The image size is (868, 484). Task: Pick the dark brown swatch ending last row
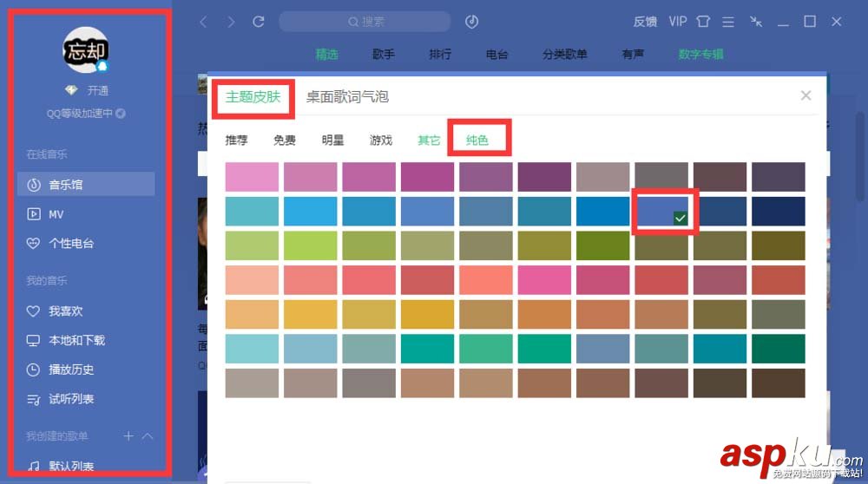(779, 383)
